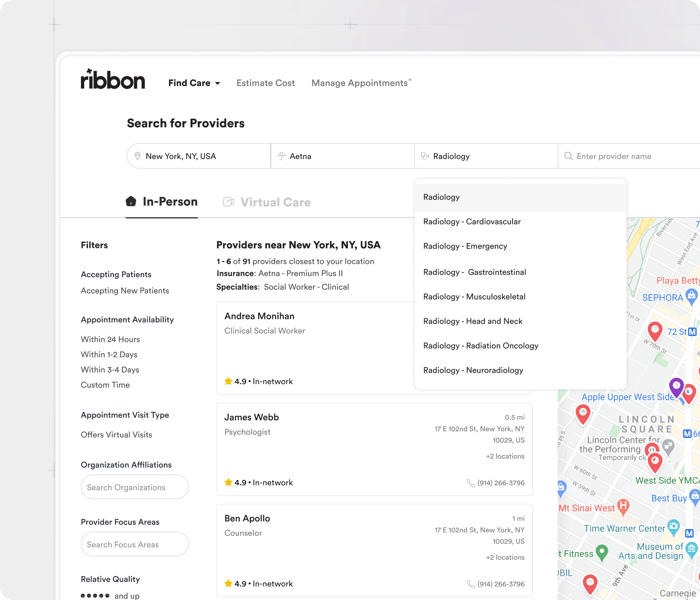Click the insurance umbrella icon

281,156
